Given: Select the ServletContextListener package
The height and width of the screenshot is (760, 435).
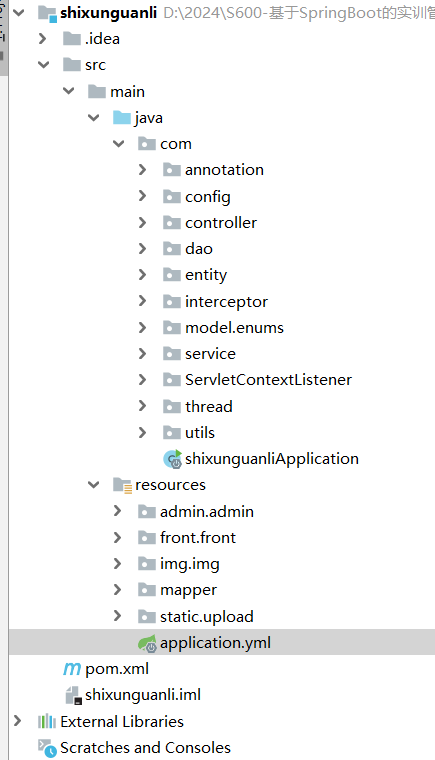Looking at the screenshot, I should 268,380.
